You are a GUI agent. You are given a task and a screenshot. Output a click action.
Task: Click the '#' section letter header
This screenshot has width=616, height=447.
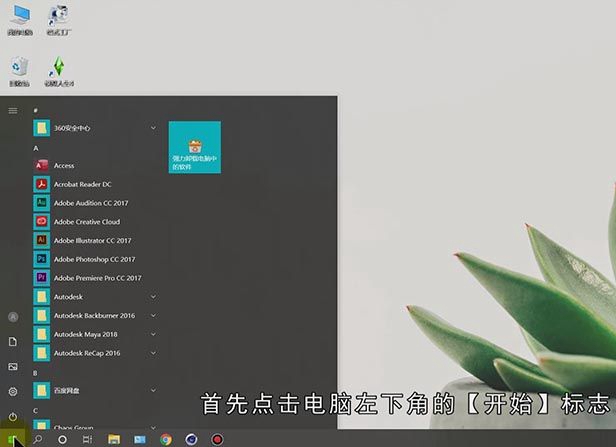coord(35,111)
